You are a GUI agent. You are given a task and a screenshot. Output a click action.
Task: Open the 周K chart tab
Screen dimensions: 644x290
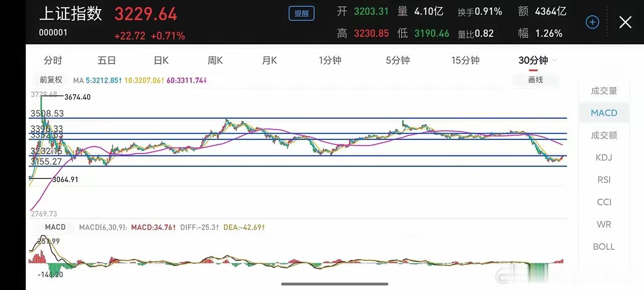click(x=215, y=60)
